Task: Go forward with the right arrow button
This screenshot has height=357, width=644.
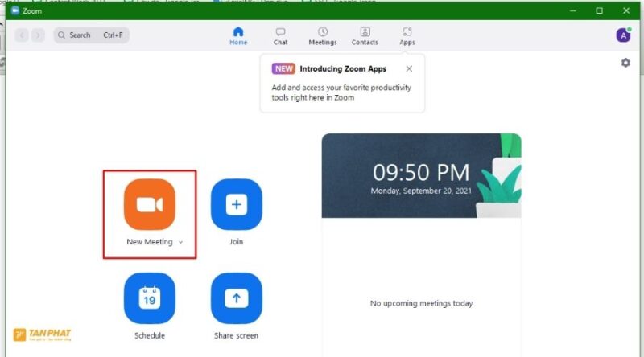Action: tap(38, 35)
